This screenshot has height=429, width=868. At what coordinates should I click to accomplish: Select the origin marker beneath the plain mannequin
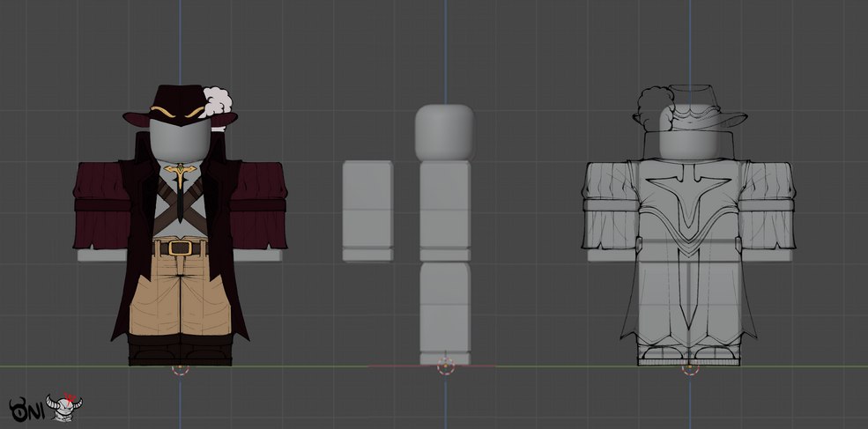[x=446, y=366]
